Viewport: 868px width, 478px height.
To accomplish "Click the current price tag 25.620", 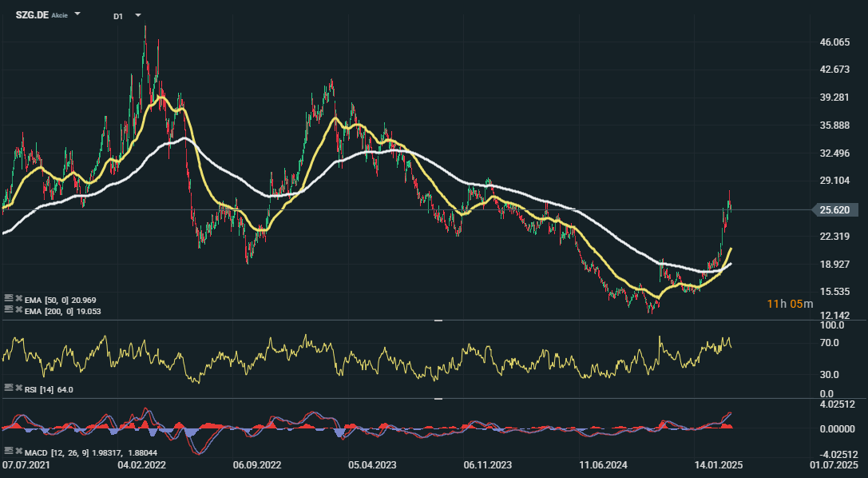I will (834, 210).
